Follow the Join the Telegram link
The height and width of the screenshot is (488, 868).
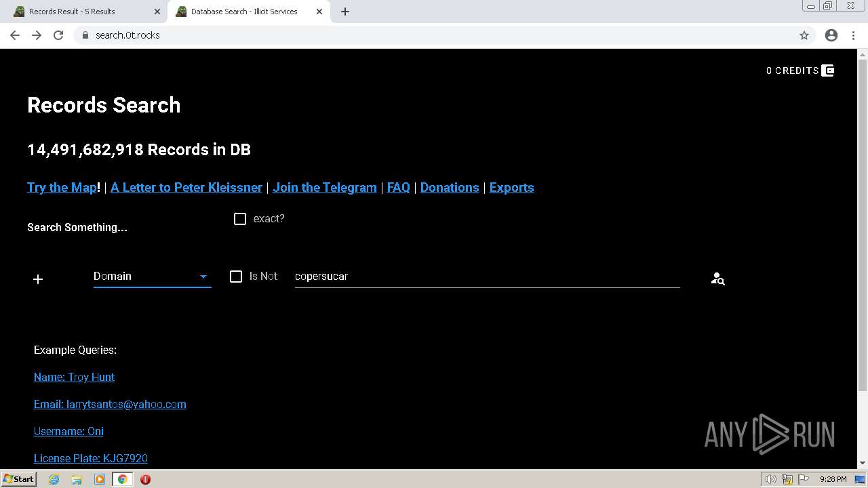coord(325,188)
